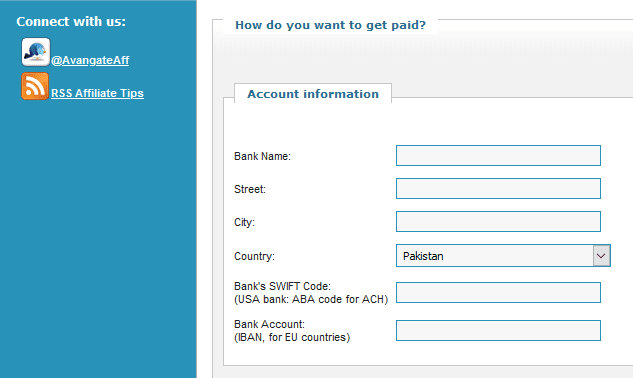
Task: Click into the Street text field
Action: [x=498, y=189]
